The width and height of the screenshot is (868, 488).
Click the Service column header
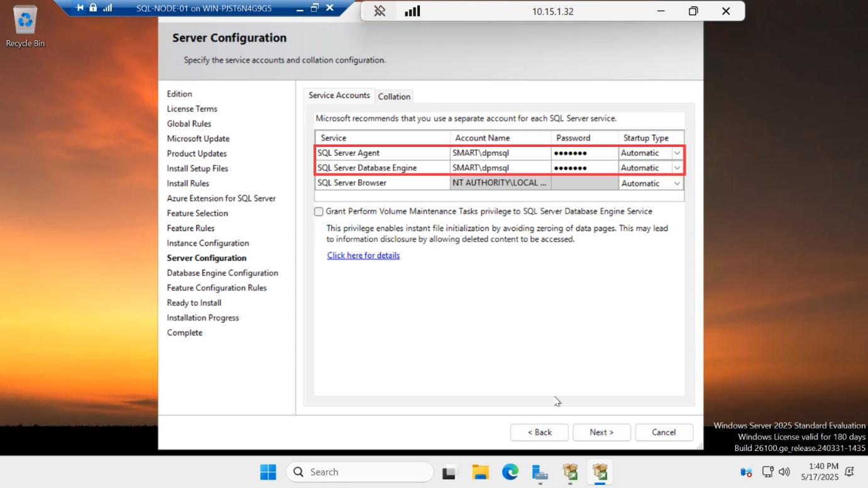[383, 138]
